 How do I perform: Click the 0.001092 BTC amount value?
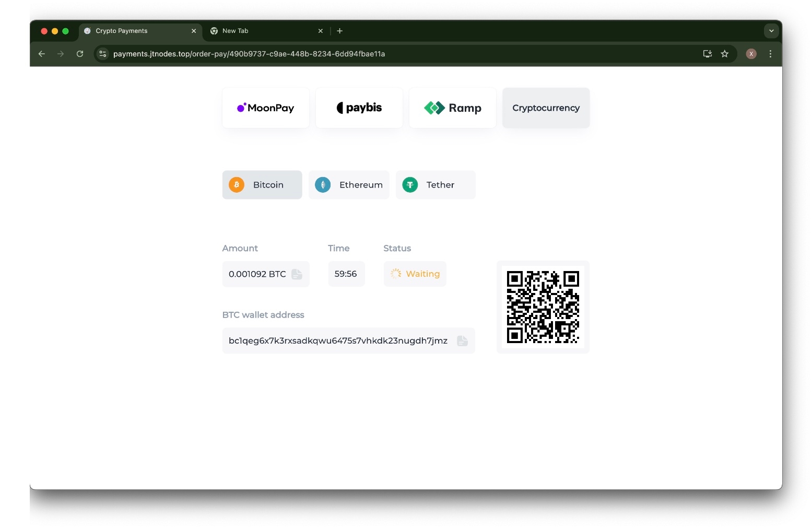point(257,274)
